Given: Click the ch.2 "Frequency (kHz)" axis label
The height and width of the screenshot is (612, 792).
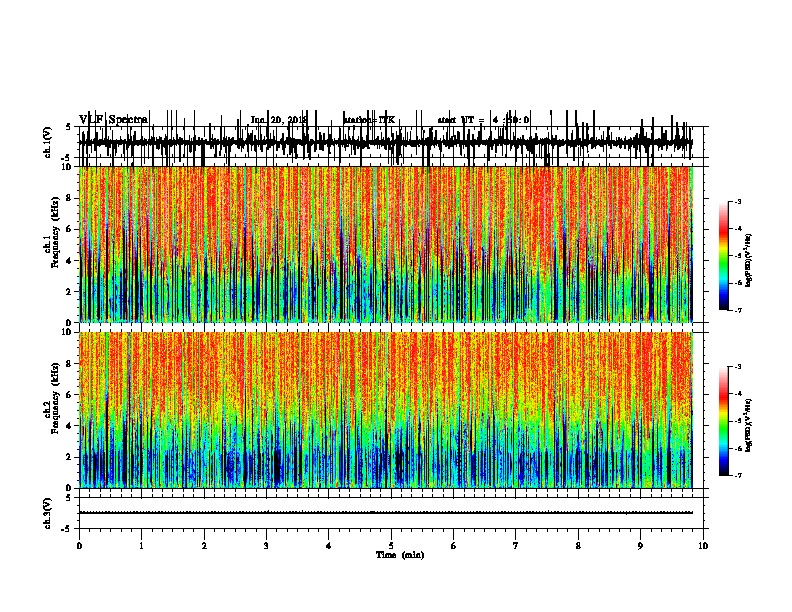Looking at the screenshot, I should pos(56,398).
